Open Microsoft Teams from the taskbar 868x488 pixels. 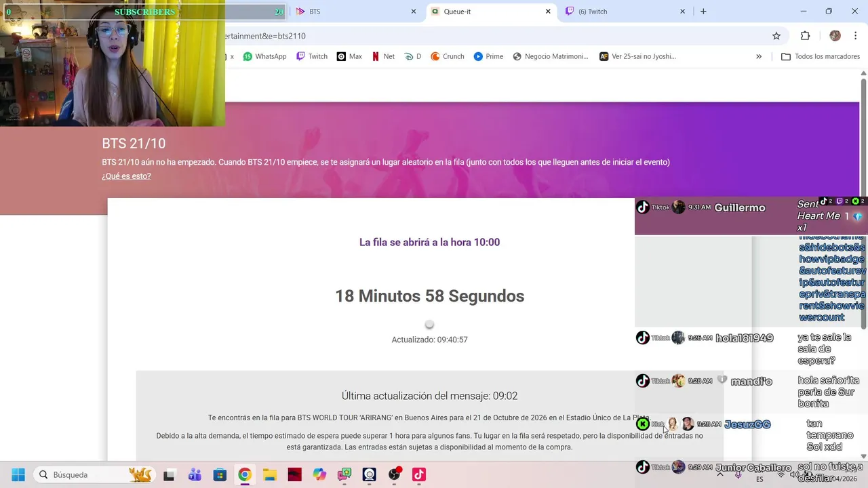pyautogui.click(x=195, y=474)
